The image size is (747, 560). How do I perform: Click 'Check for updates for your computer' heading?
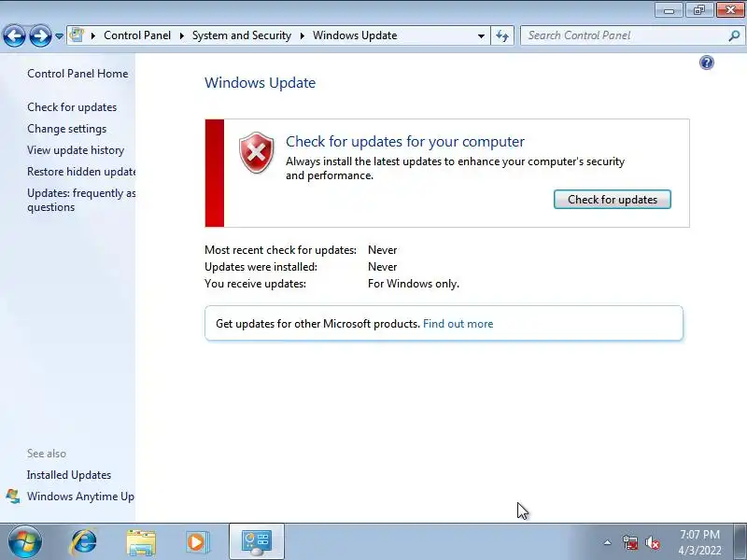coord(405,142)
